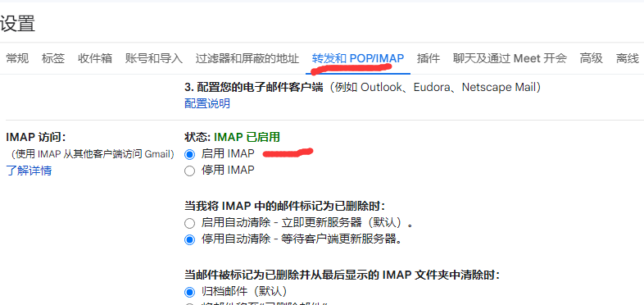Open the 离线 settings tab
644x305 pixels.
pos(628,58)
